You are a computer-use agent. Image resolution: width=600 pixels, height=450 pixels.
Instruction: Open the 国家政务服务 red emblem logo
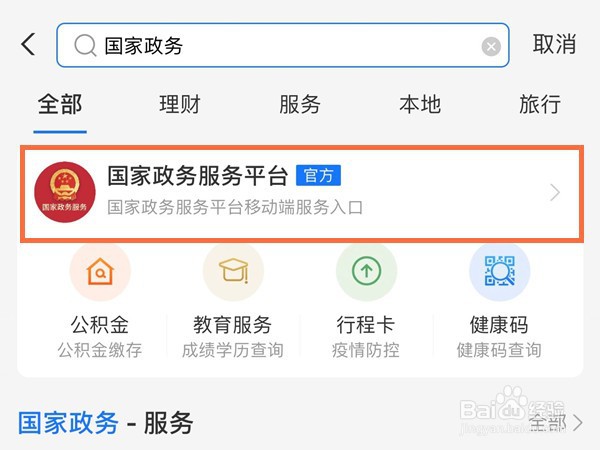pyautogui.click(x=65, y=192)
